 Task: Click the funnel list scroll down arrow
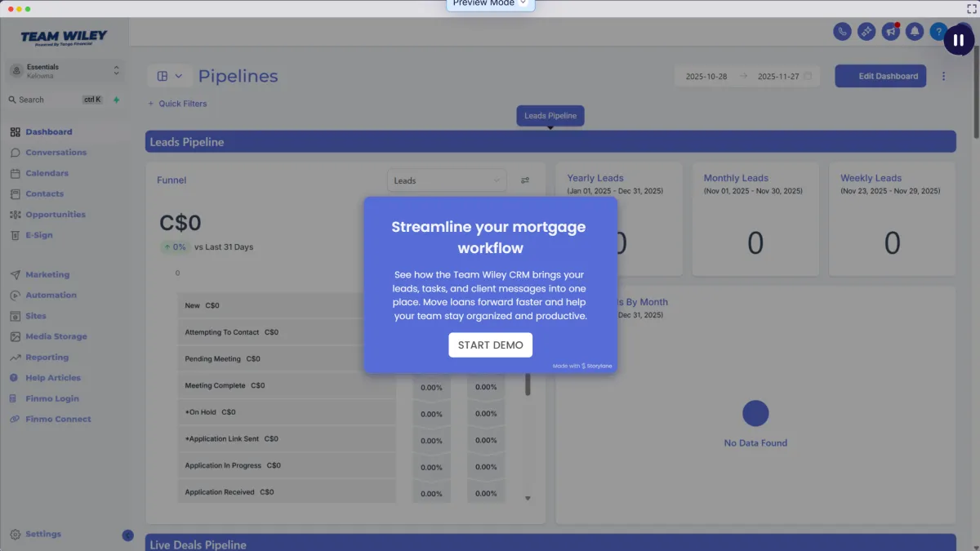(x=528, y=498)
